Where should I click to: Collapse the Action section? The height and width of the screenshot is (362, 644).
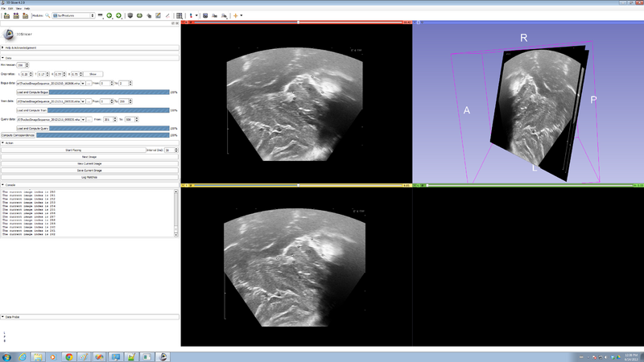click(9, 144)
